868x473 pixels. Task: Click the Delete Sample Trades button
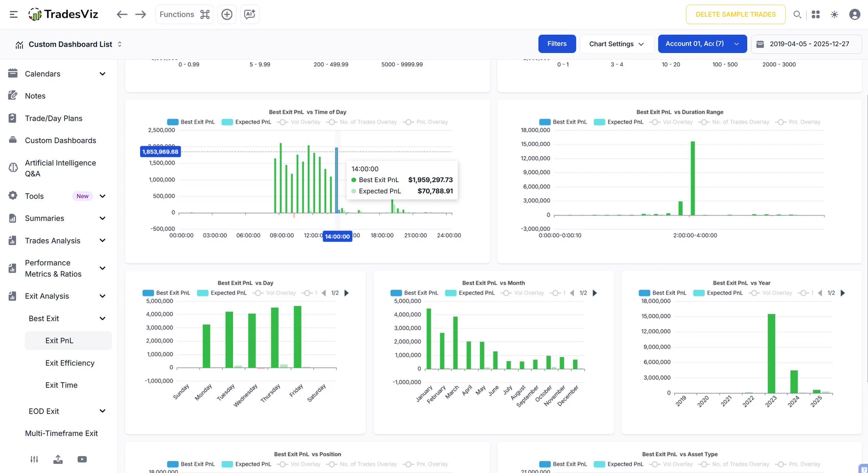(x=735, y=14)
